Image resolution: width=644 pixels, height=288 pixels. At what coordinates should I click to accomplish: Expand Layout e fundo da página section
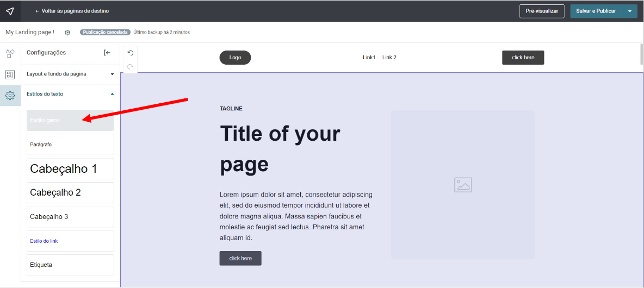coord(70,74)
